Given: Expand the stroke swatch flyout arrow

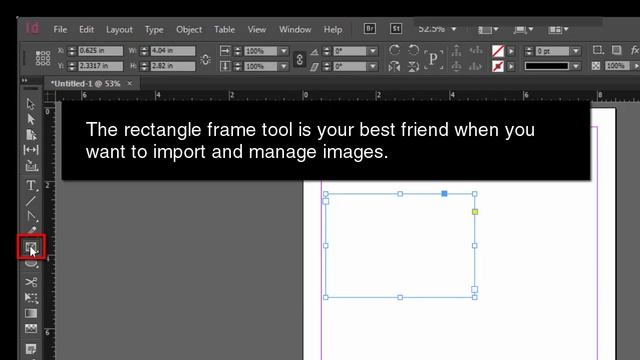Looking at the screenshot, I should click(511, 66).
